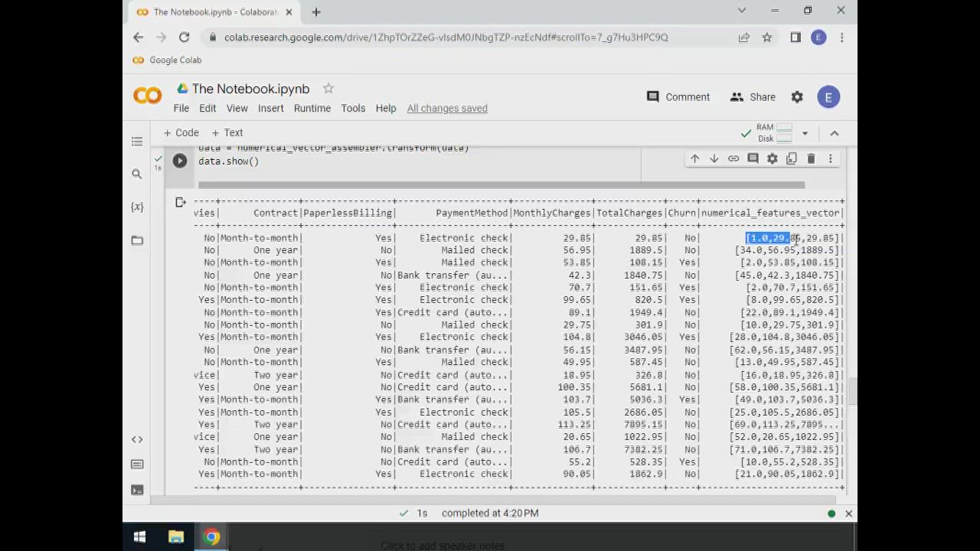
Task: Open the Chrome profile E avatar
Action: coord(818,37)
